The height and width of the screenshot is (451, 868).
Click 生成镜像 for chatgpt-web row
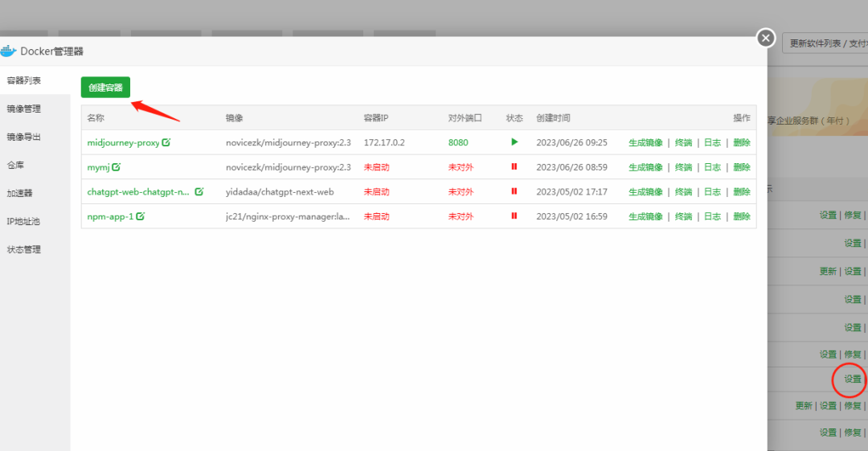tap(645, 191)
